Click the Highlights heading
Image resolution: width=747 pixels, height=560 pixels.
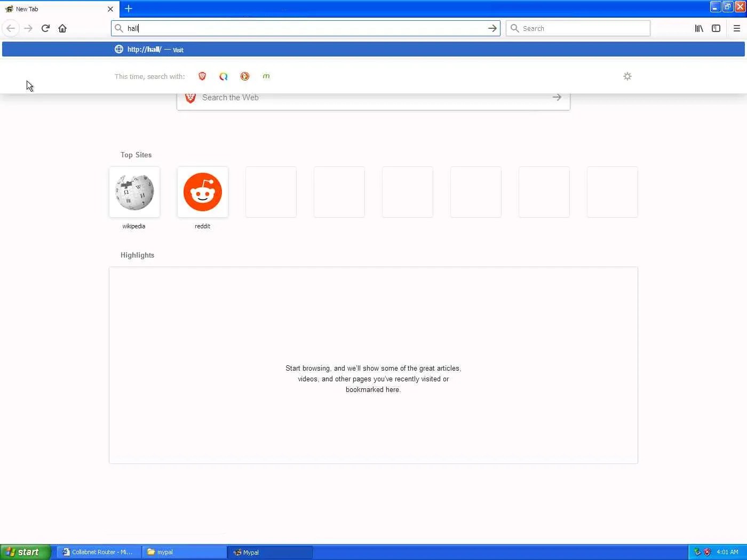click(137, 255)
